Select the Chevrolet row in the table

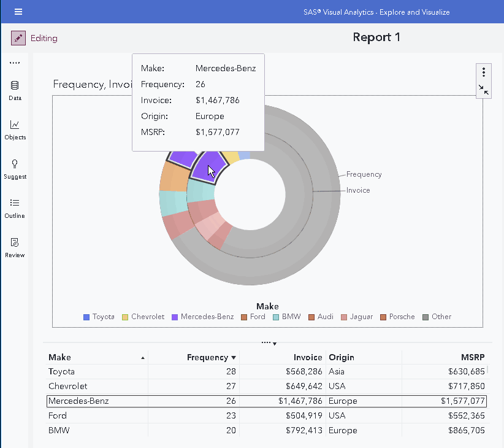tap(68, 386)
